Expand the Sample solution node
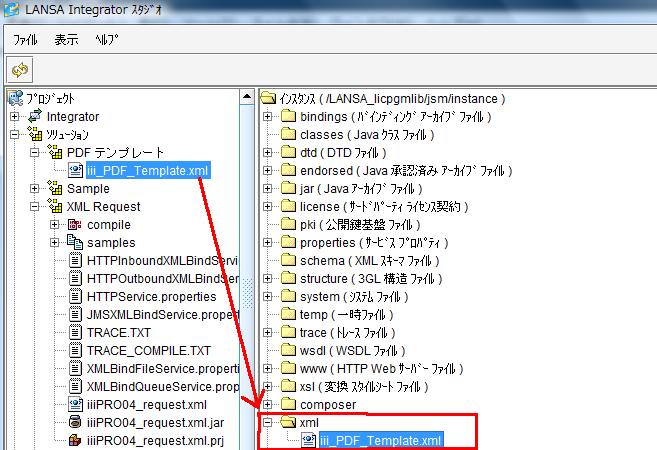 [x=35, y=189]
